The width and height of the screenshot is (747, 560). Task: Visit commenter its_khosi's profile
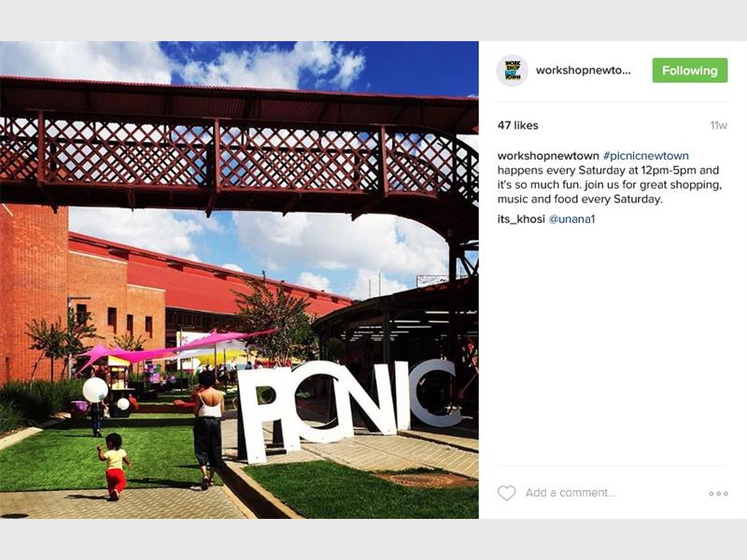pyautogui.click(x=521, y=219)
